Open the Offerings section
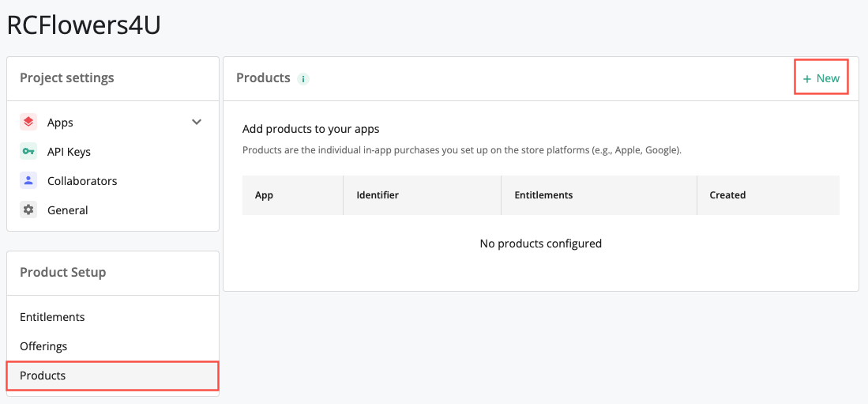Screen dimensions: 868x404 tap(43, 346)
